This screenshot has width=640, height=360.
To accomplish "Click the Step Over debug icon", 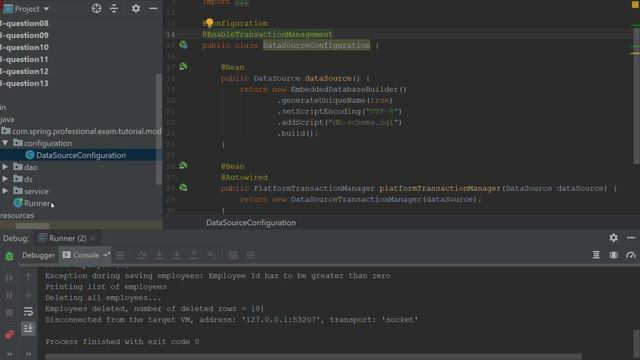I will pos(142,255).
